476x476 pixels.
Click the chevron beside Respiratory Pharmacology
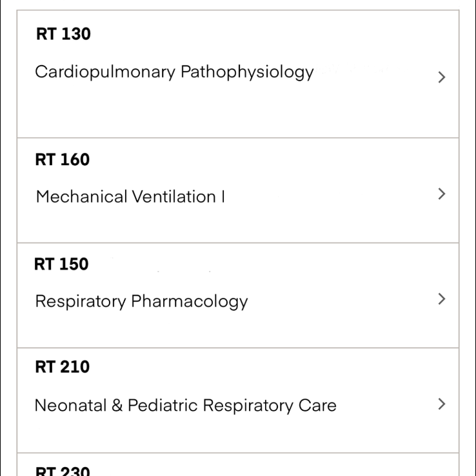tap(441, 299)
